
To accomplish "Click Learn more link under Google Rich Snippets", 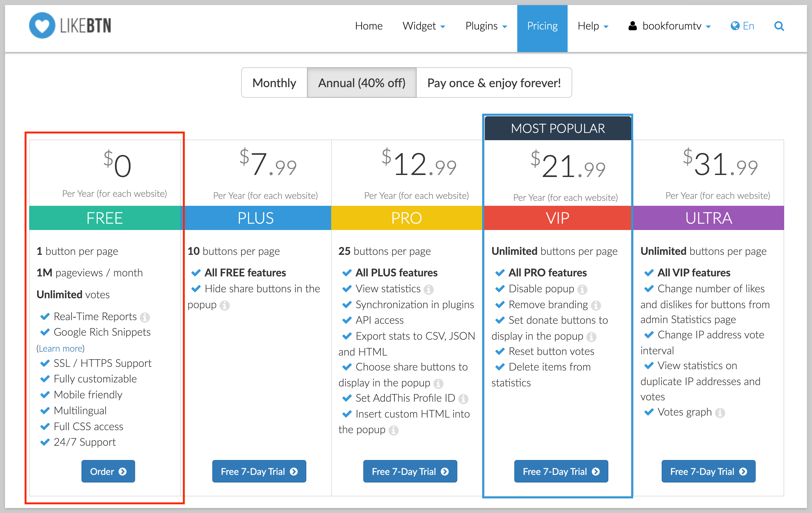I will pos(61,348).
